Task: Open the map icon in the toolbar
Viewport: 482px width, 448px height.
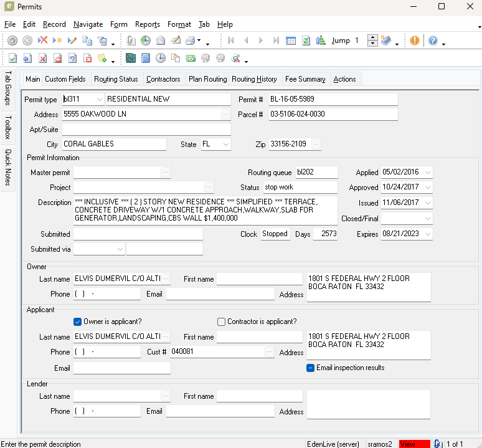Action: (x=131, y=59)
